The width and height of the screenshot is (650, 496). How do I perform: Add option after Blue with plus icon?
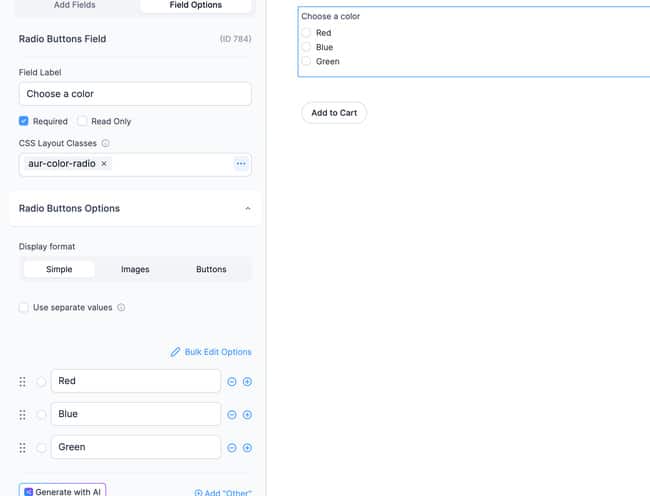click(x=247, y=415)
